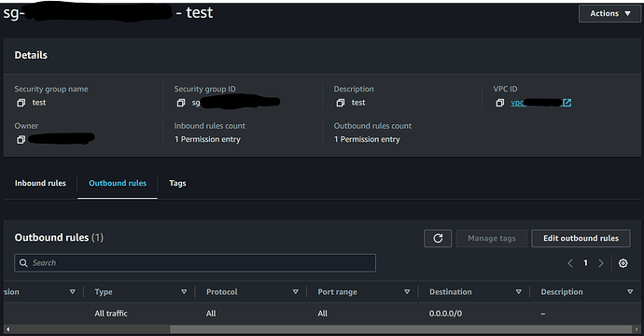Click the horizontal scrollbar thumb

pos(400,329)
